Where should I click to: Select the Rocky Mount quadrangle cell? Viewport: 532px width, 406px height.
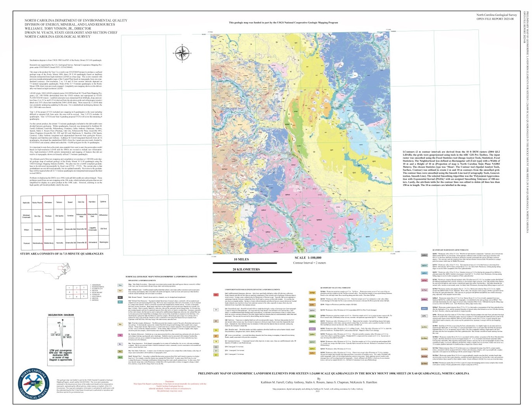pyautogui.click(x=37, y=202)
